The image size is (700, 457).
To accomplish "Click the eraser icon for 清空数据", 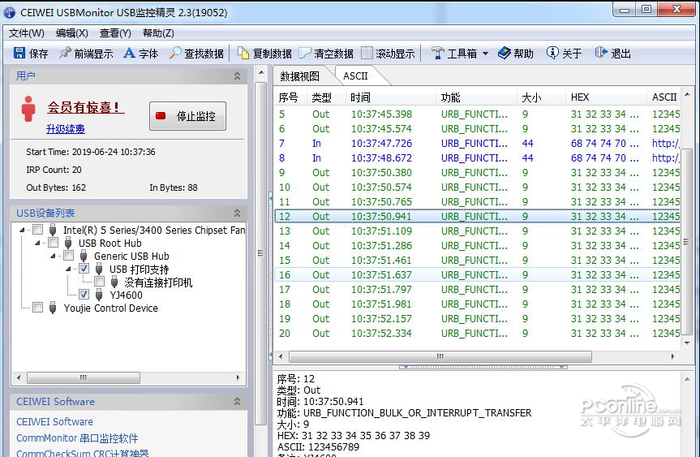I will [305, 53].
